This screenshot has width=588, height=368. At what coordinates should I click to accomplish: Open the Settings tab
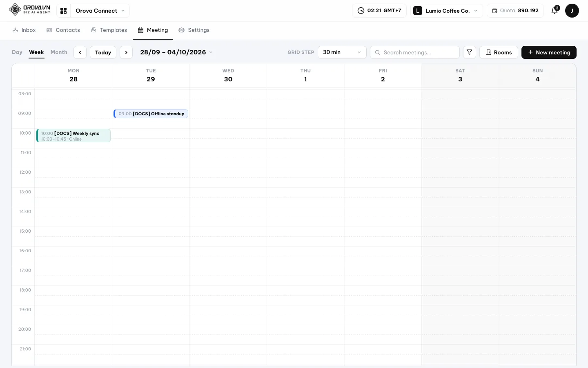194,30
